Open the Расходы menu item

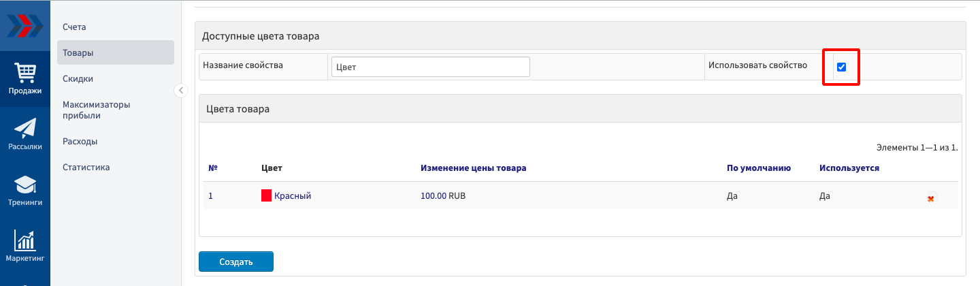click(80, 142)
